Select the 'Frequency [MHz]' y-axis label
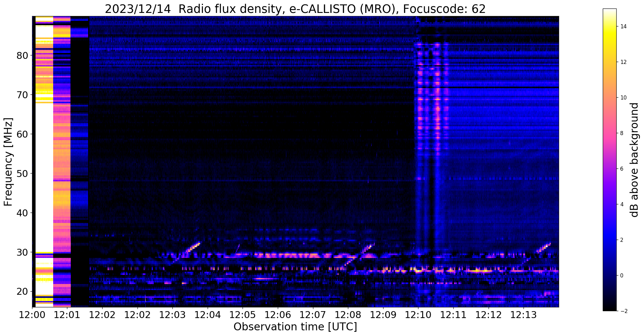644x336 pixels. click(8, 162)
